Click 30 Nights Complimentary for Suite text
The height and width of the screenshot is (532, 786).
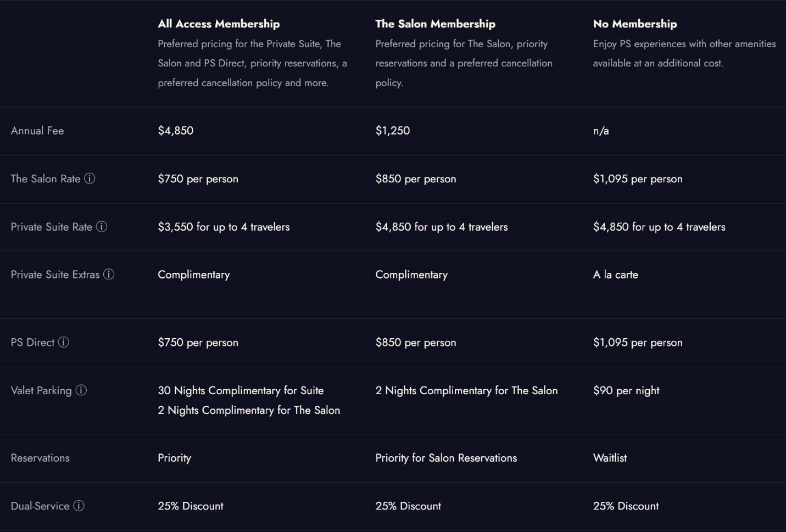(241, 390)
